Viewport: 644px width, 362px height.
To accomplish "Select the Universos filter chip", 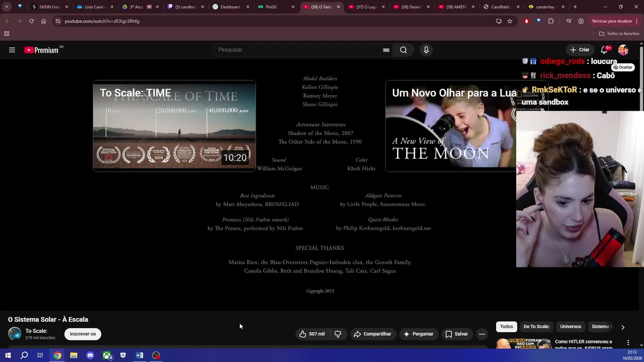I will (571, 327).
